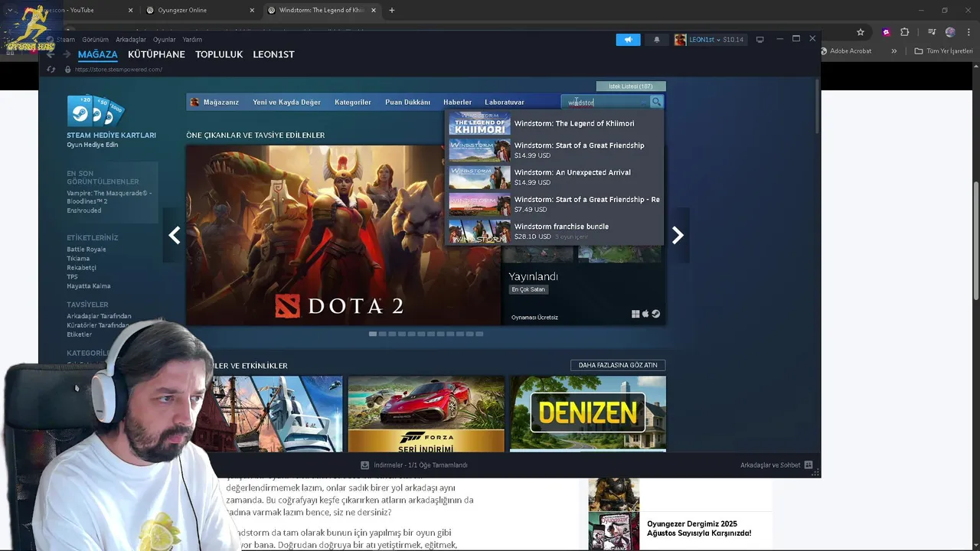This screenshot has width=980, height=551.
Task: Open new browser tab plus button
Action: pos(392,10)
